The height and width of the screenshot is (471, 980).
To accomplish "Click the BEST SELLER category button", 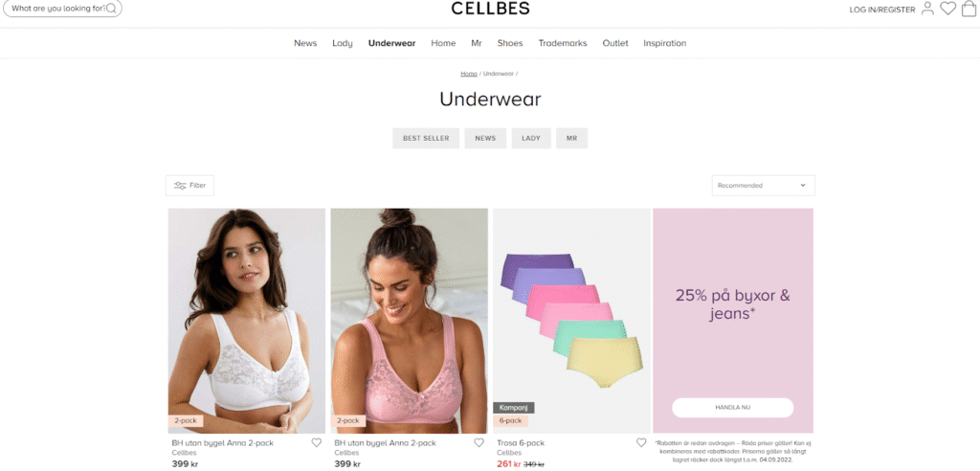I will click(426, 138).
